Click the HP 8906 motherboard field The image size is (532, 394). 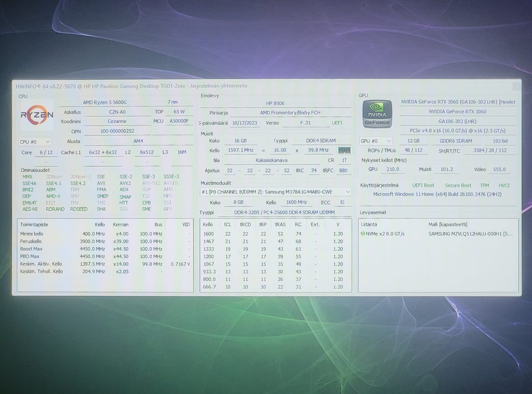275,103
